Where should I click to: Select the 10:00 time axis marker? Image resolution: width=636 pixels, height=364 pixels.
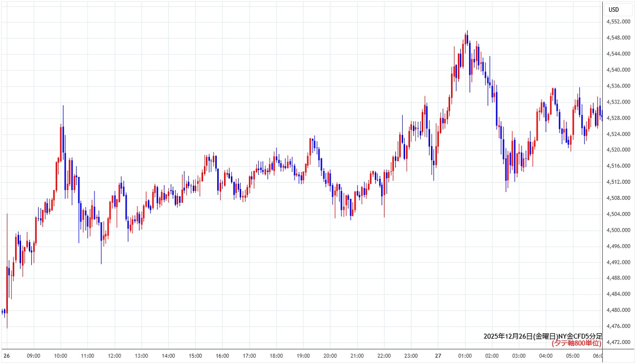coord(61,356)
